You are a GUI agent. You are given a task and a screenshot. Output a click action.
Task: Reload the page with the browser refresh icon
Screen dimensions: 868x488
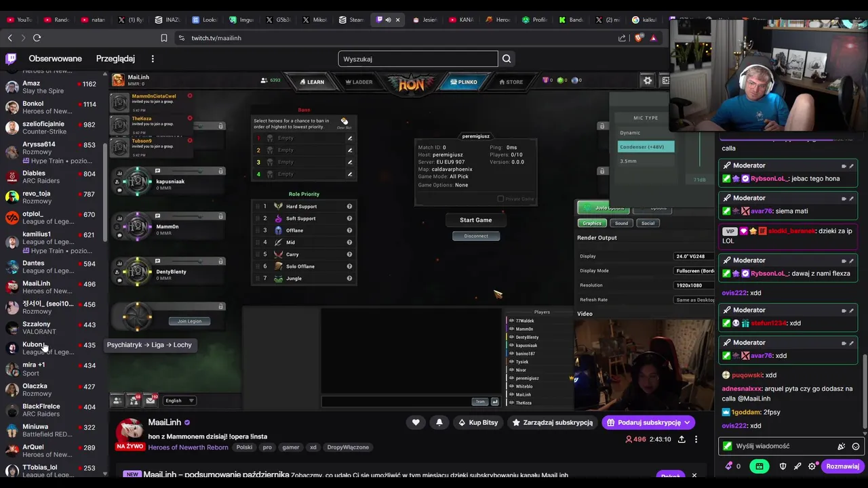37,38
